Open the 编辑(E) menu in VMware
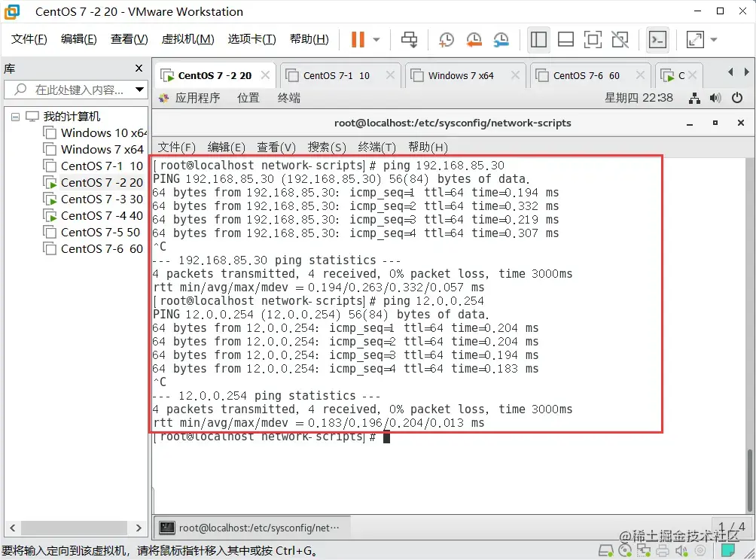This screenshot has width=756, height=560. point(78,39)
